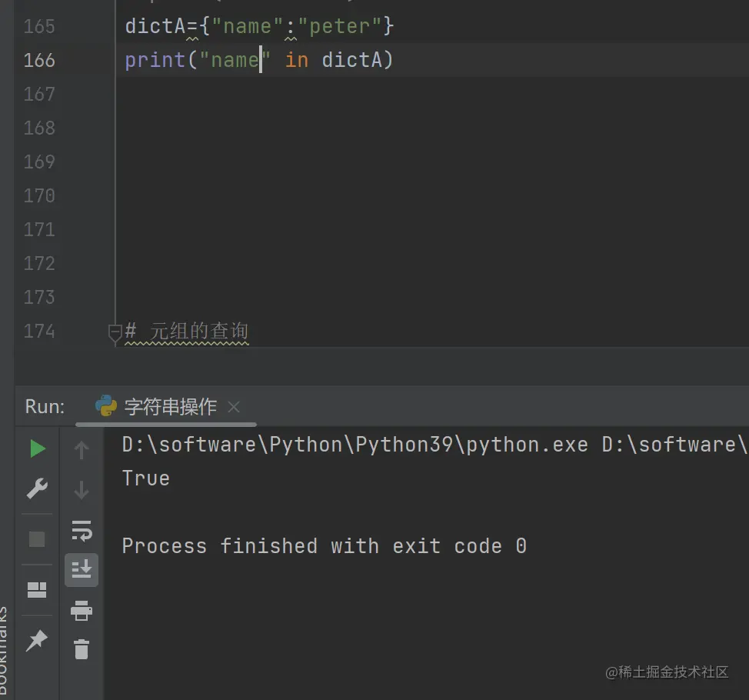Click the "peter" string in line 165
The height and width of the screenshot is (700, 749).
coord(340,26)
